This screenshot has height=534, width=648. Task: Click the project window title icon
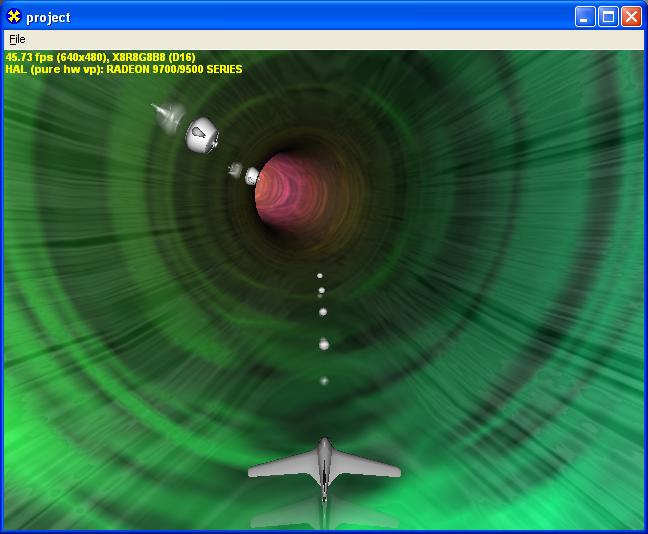[x=14, y=17]
